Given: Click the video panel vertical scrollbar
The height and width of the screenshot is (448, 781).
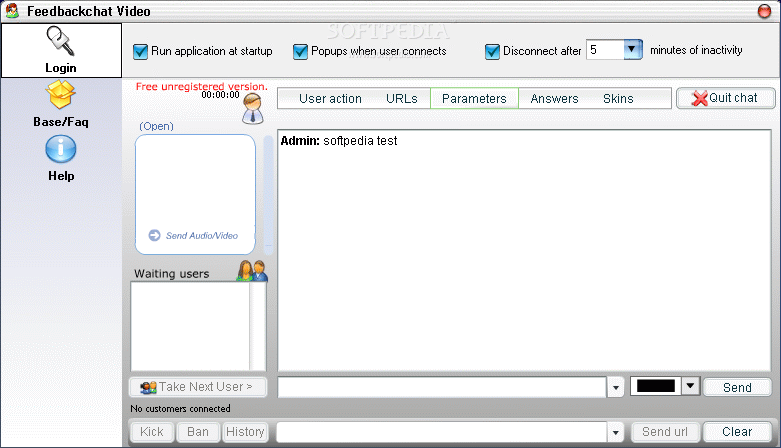Looking at the screenshot, I should pos(268,194).
